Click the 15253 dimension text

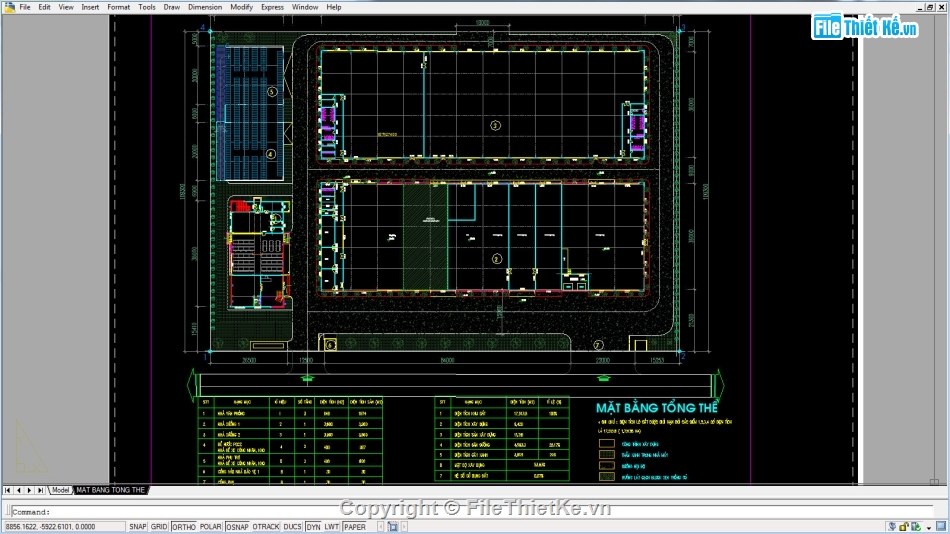click(657, 360)
